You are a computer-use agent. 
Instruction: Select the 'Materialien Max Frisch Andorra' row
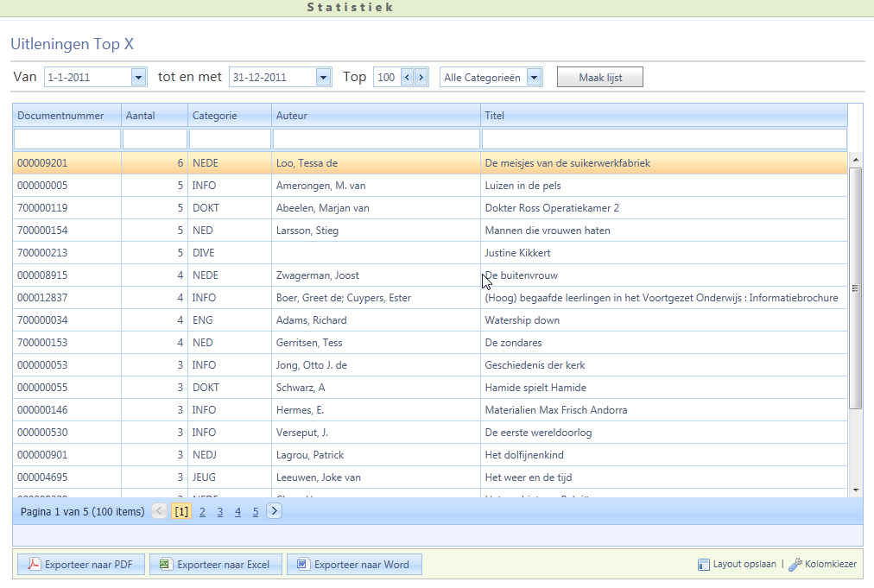coord(430,409)
